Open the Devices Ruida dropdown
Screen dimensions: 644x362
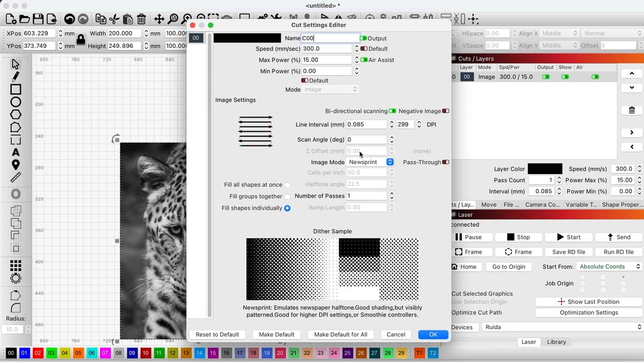[562, 327]
